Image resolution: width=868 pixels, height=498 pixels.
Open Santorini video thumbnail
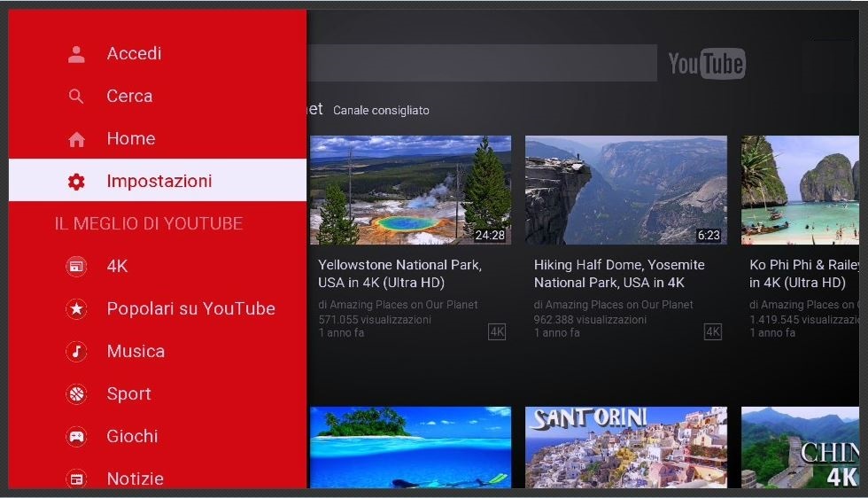tap(626, 447)
